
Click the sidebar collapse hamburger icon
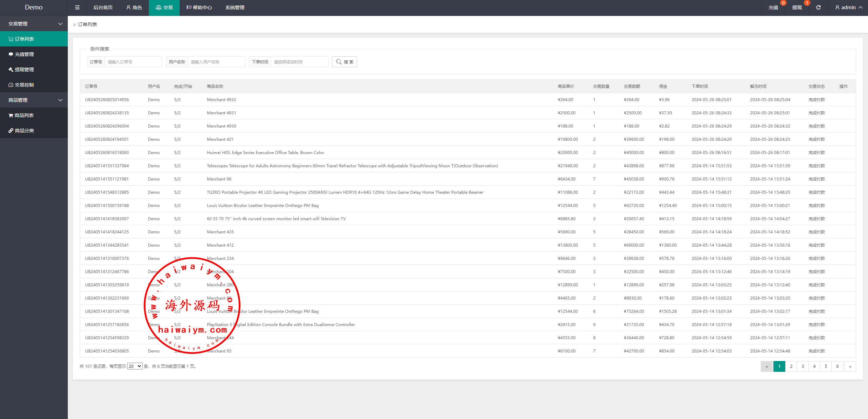77,7
